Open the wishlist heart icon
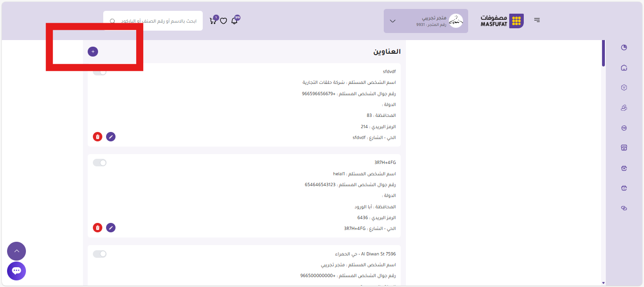644x287 pixels. [223, 21]
